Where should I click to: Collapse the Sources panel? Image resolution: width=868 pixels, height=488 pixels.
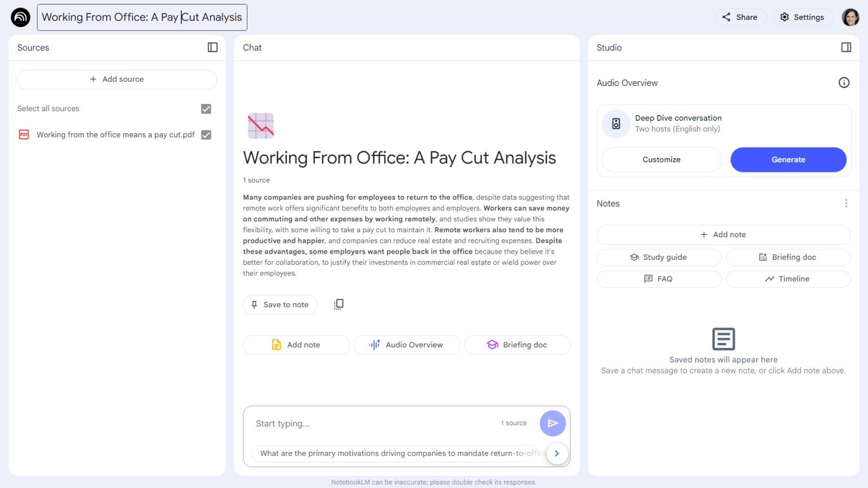(x=212, y=47)
